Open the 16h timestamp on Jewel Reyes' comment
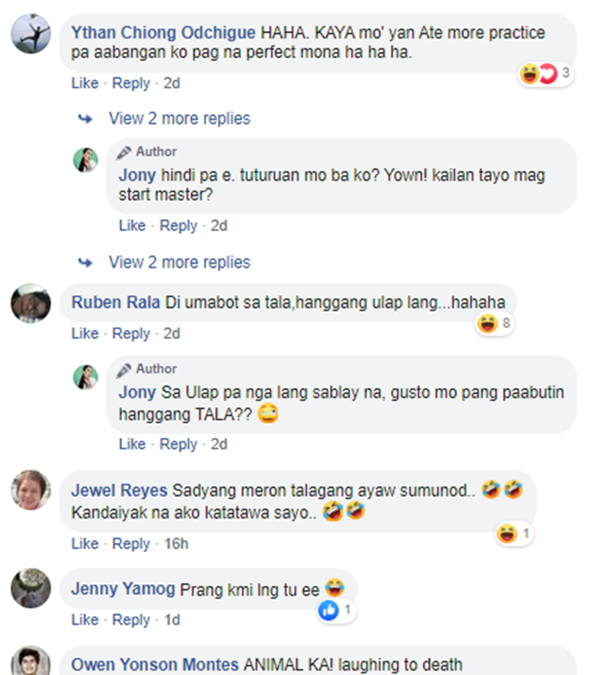616x675 pixels. (x=176, y=544)
